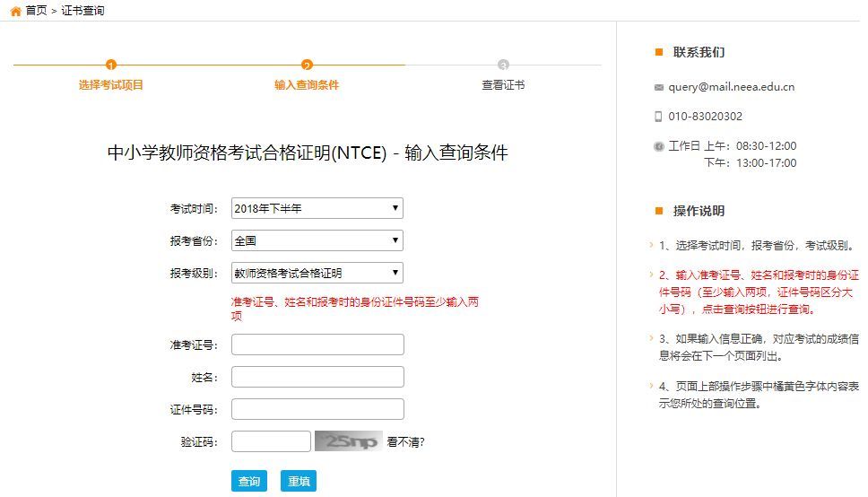Focus the 验证码 input field
This screenshot has height=497, width=868.
tap(271, 441)
